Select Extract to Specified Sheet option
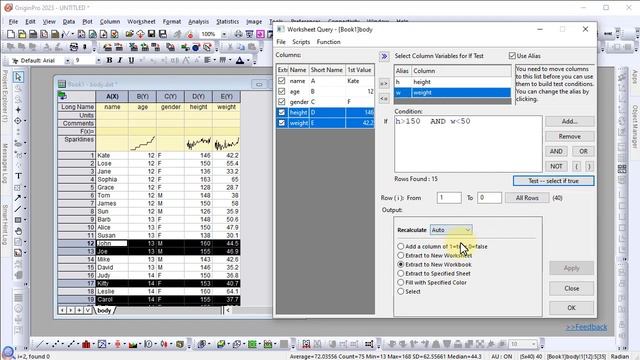Image resolution: width=640 pixels, height=360 pixels. coord(401,273)
